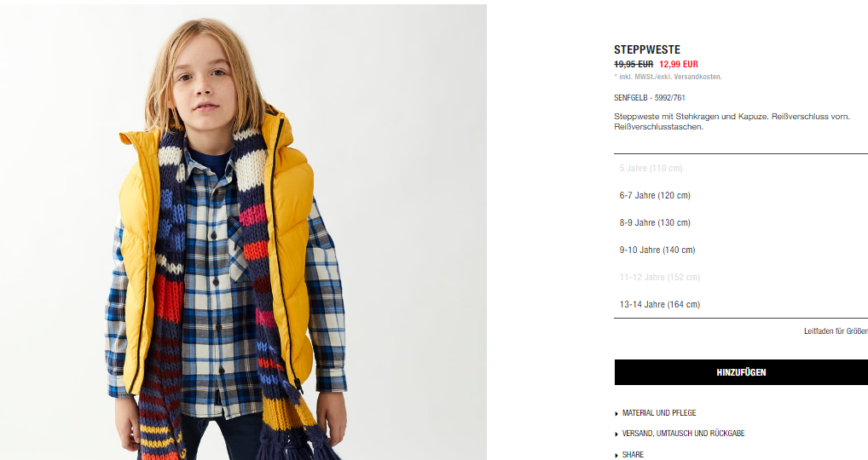Enlarge the yellow vest product photo

(243, 233)
